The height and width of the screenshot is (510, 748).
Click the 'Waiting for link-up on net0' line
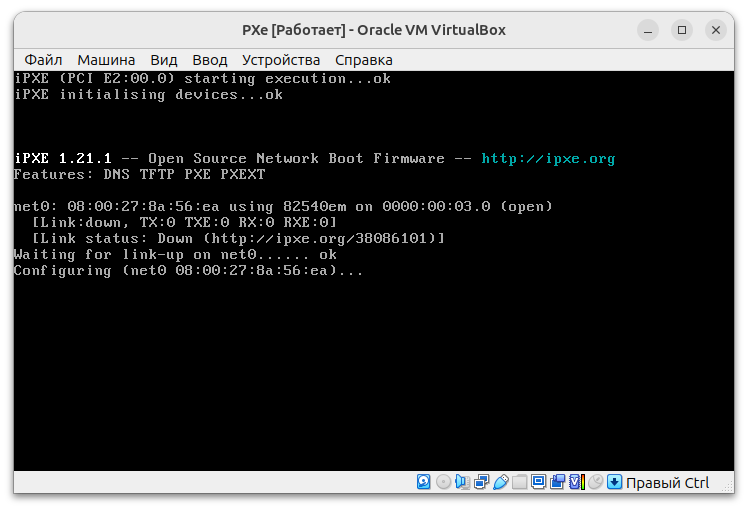point(175,254)
